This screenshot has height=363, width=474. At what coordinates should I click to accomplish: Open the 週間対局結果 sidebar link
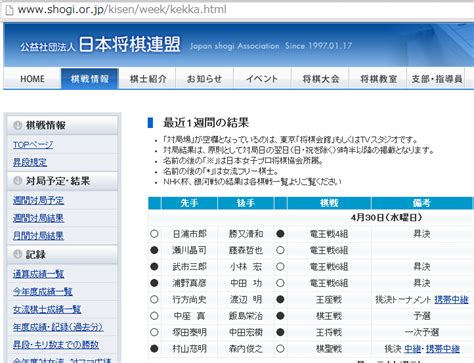coord(38,218)
